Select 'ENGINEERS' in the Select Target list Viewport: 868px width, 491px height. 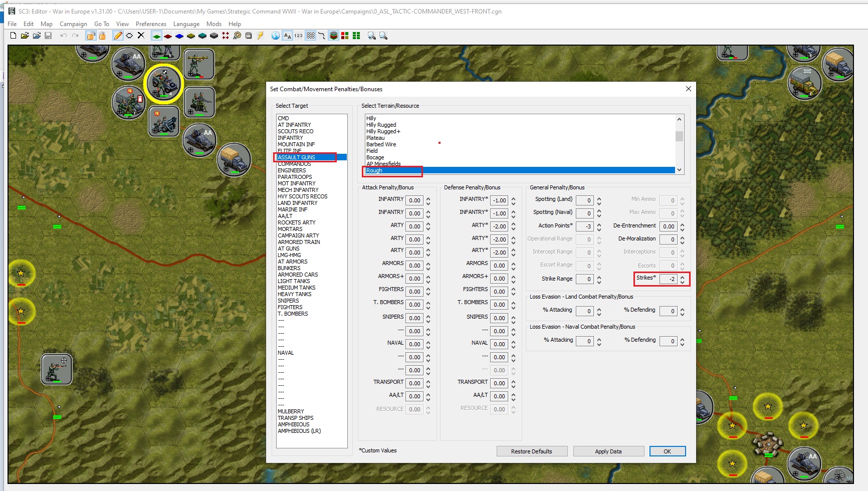311,170
